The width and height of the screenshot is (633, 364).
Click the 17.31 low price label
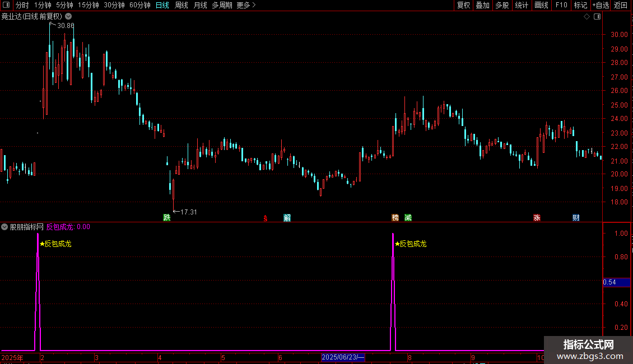point(189,212)
